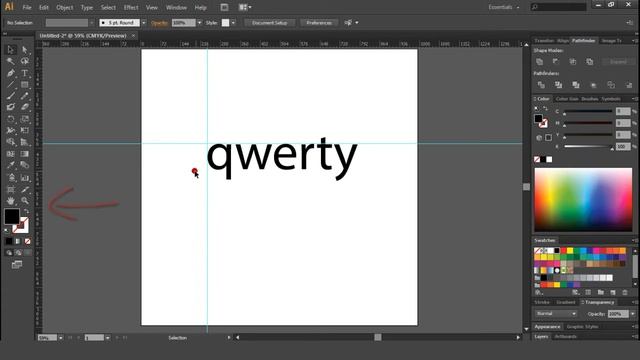
Task: Click the Exclude shape mode icon
Action: coord(589,62)
